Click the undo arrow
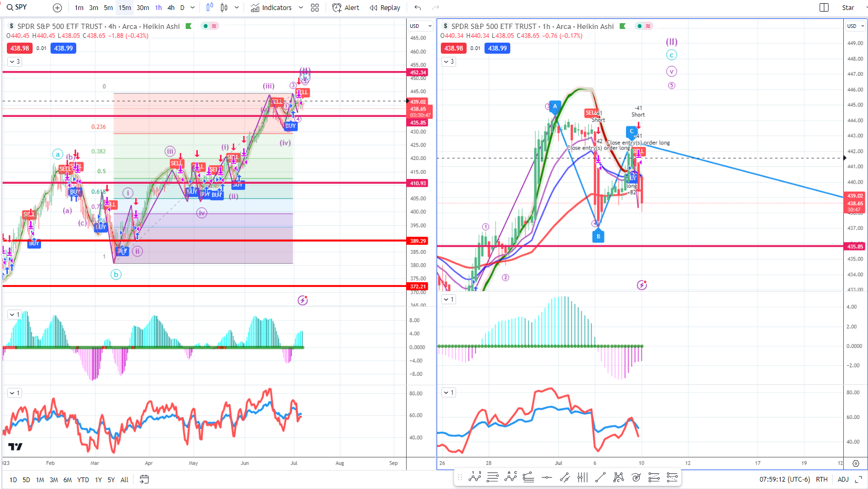 pos(418,8)
